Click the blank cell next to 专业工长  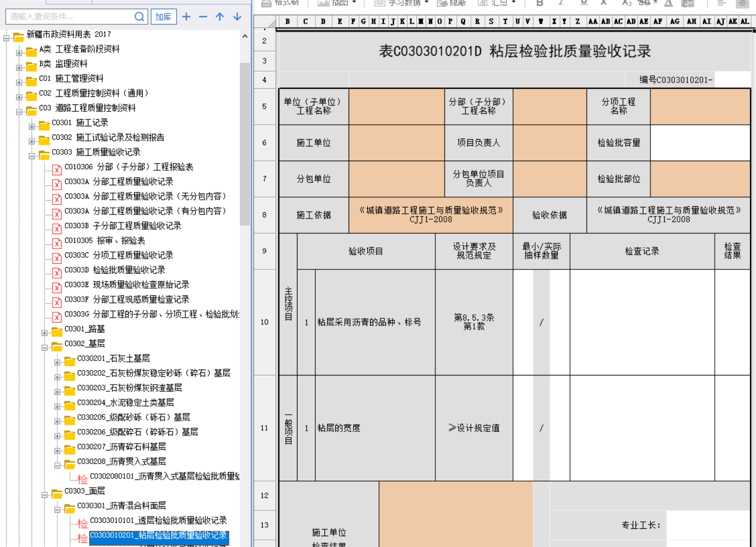708,525
